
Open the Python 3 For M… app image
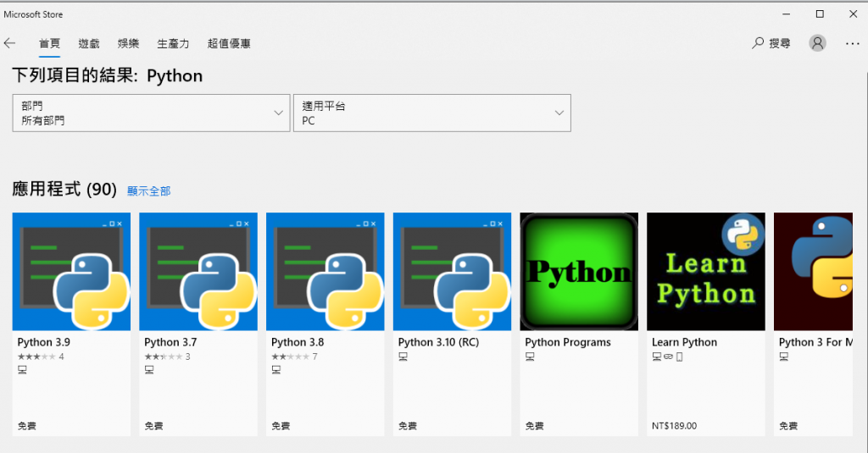pos(813,272)
